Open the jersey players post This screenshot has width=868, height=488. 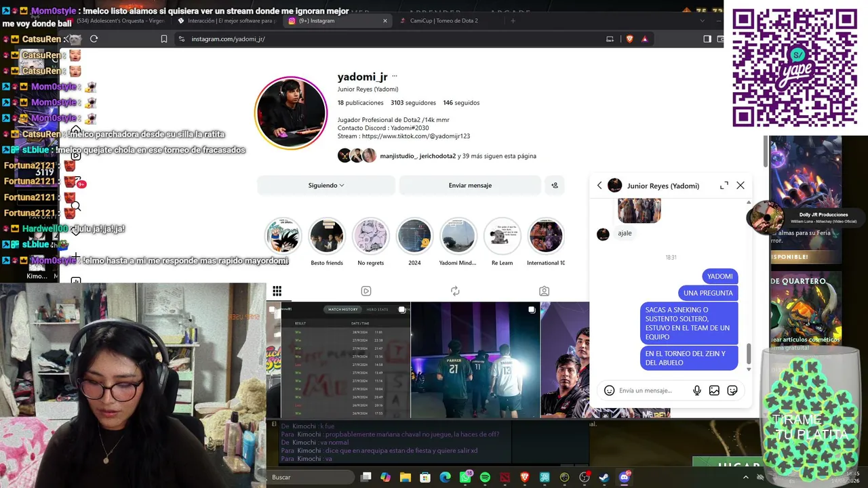[x=475, y=360]
